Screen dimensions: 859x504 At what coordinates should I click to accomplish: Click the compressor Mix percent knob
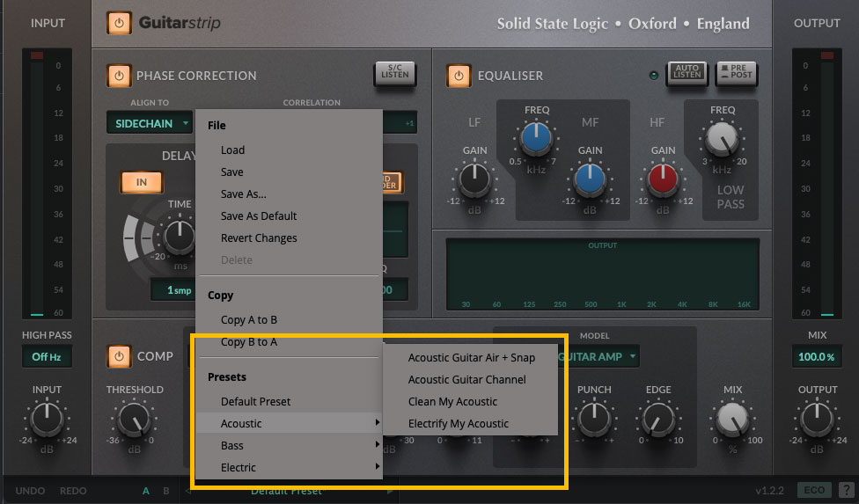[732, 419]
